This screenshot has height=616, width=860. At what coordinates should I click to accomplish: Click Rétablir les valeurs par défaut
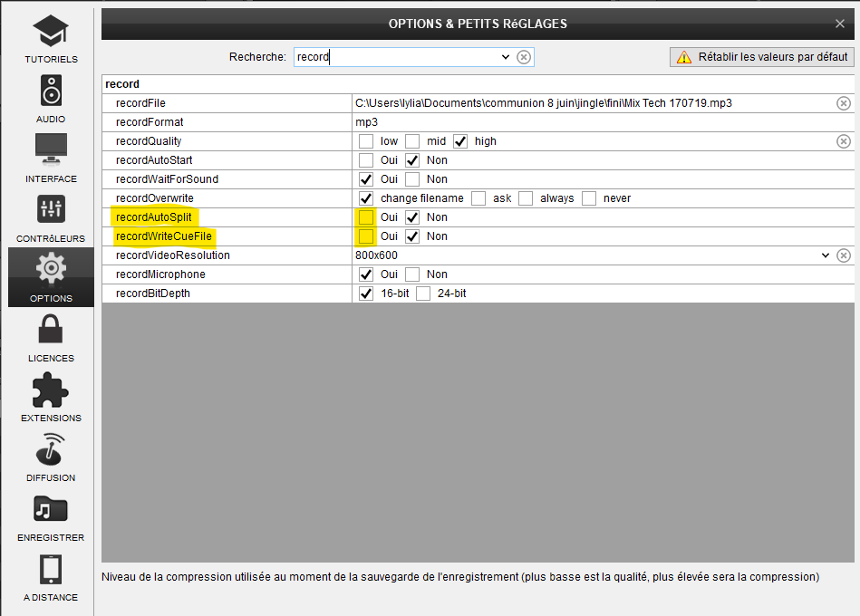tap(762, 57)
